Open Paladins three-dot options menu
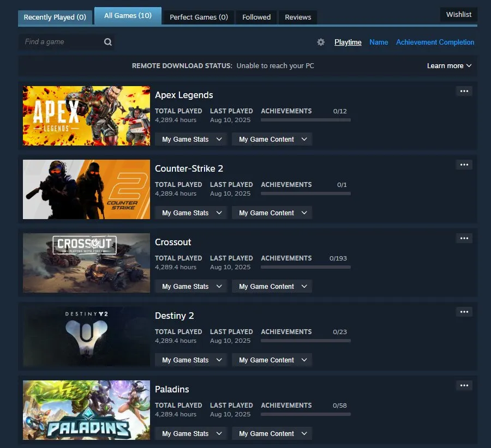Screen dimensions: 491x448 click(464, 385)
